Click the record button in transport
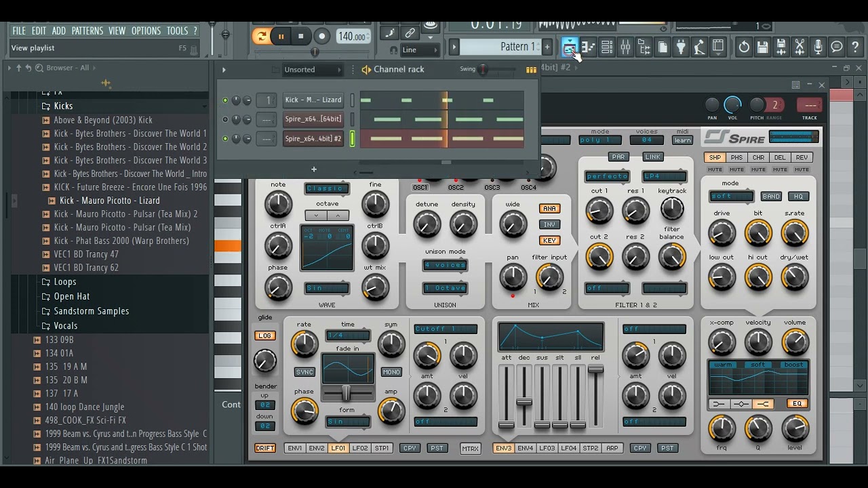Screen dimensions: 868x488 [322, 37]
